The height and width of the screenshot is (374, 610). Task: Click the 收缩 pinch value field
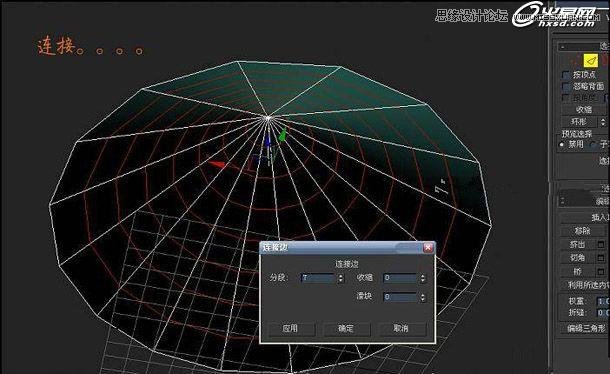pos(401,278)
